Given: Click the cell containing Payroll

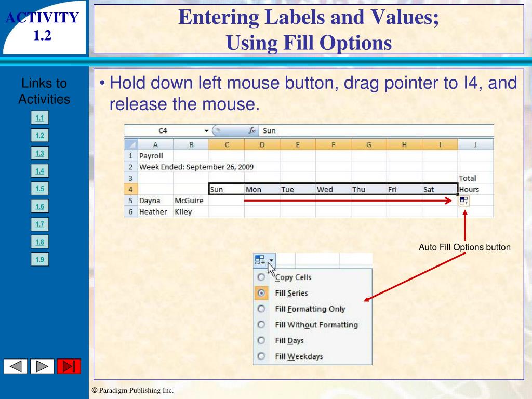Looking at the screenshot, I should click(x=155, y=156).
